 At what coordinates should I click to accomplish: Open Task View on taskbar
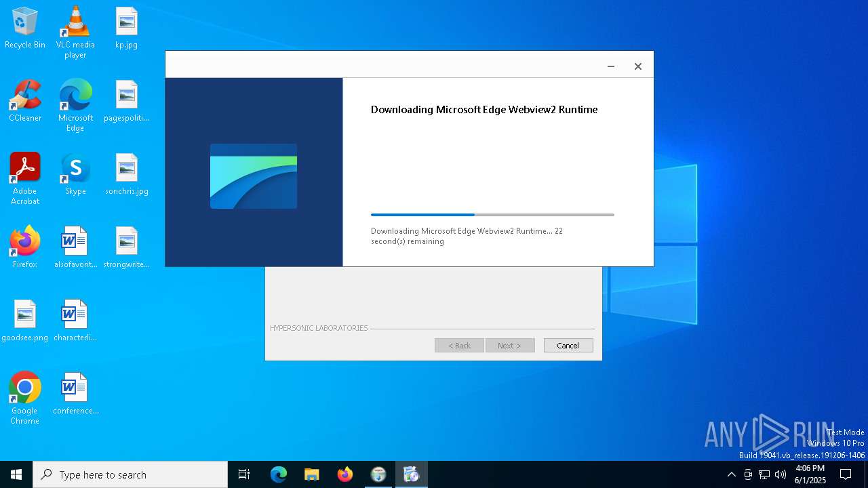[x=244, y=474]
